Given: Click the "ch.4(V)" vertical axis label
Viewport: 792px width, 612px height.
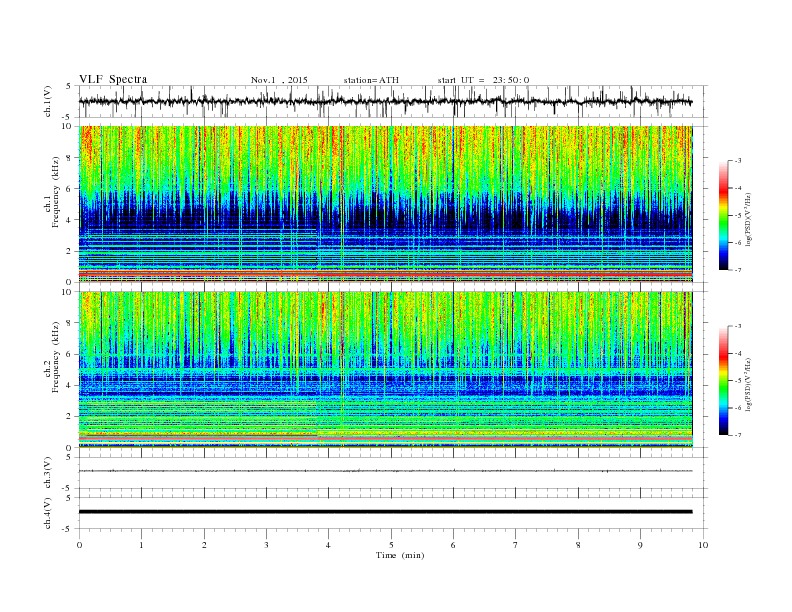Looking at the screenshot, I should coord(48,513).
